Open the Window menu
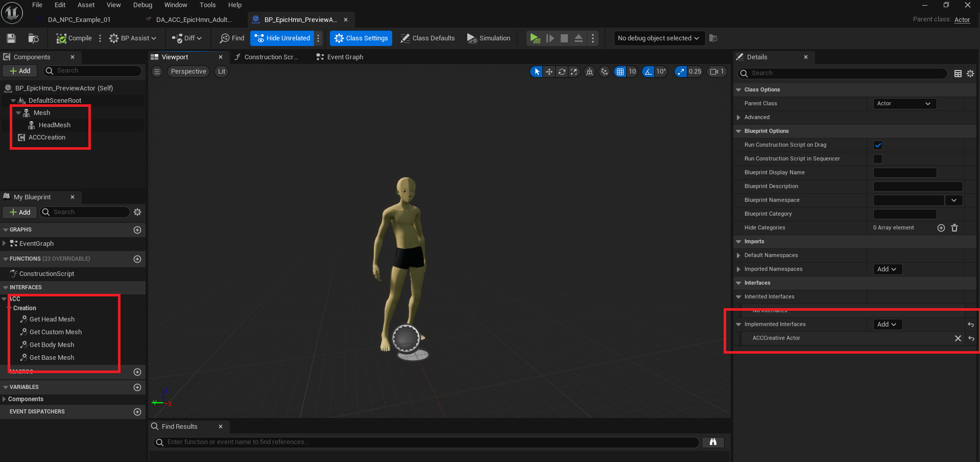The height and width of the screenshot is (462, 980). click(176, 5)
